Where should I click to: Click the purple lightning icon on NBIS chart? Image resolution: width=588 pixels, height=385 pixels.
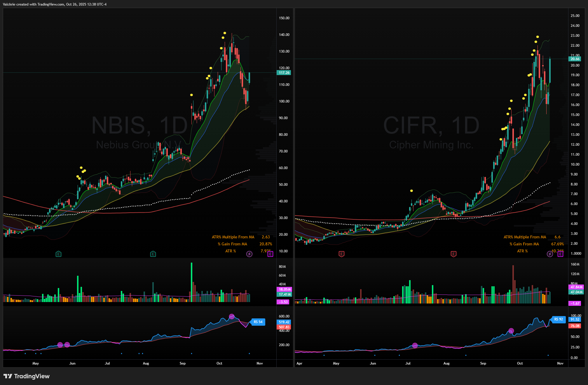(x=249, y=254)
